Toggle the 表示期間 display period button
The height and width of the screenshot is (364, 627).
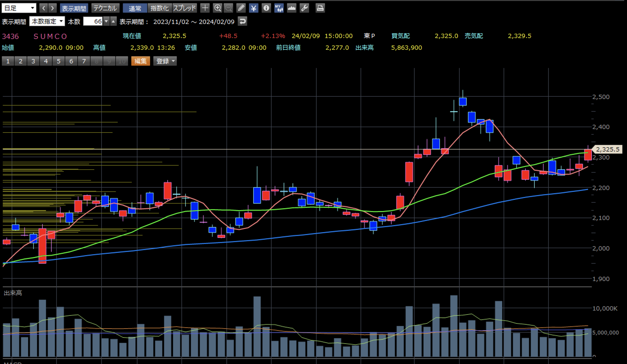pos(74,8)
